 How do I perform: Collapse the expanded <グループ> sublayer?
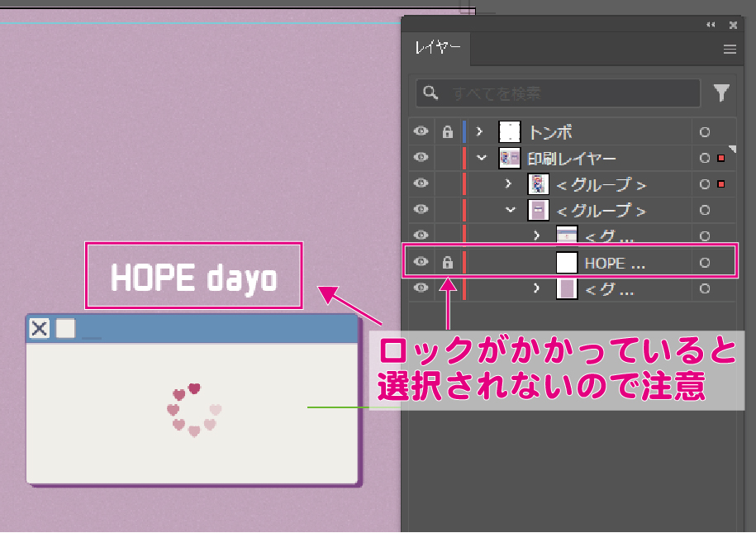pos(511,211)
